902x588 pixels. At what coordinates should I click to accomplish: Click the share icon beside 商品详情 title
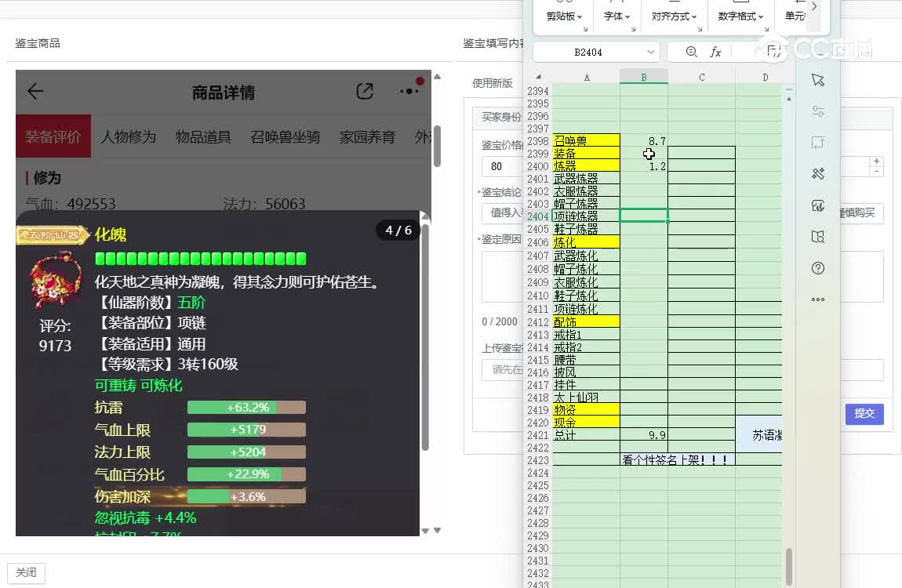[x=365, y=92]
